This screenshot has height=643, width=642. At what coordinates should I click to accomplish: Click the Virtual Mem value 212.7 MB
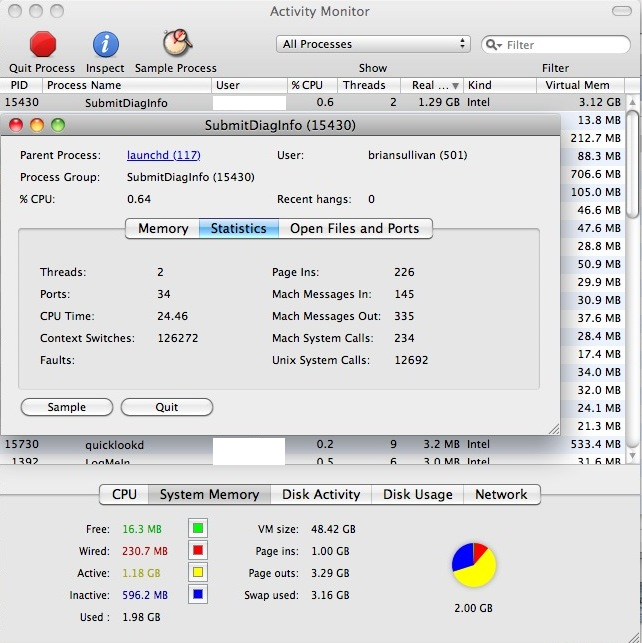coord(596,138)
